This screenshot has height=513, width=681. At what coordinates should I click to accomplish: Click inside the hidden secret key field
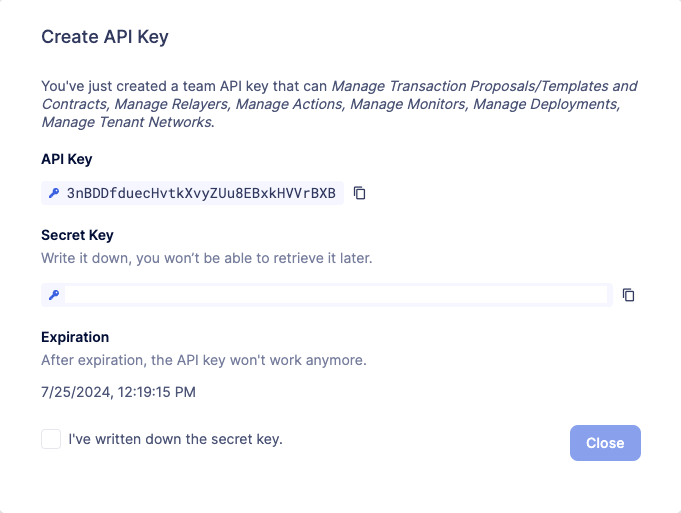(x=338, y=294)
